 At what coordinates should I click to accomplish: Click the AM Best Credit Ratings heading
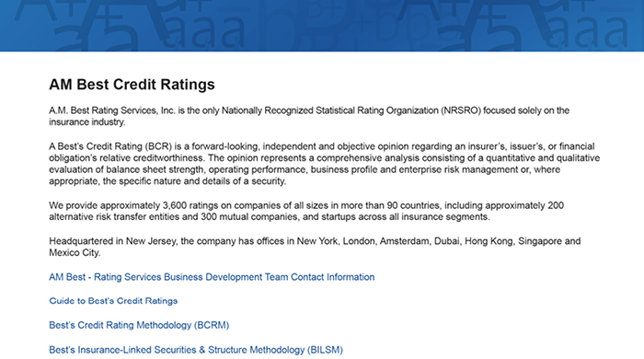pos(132,85)
